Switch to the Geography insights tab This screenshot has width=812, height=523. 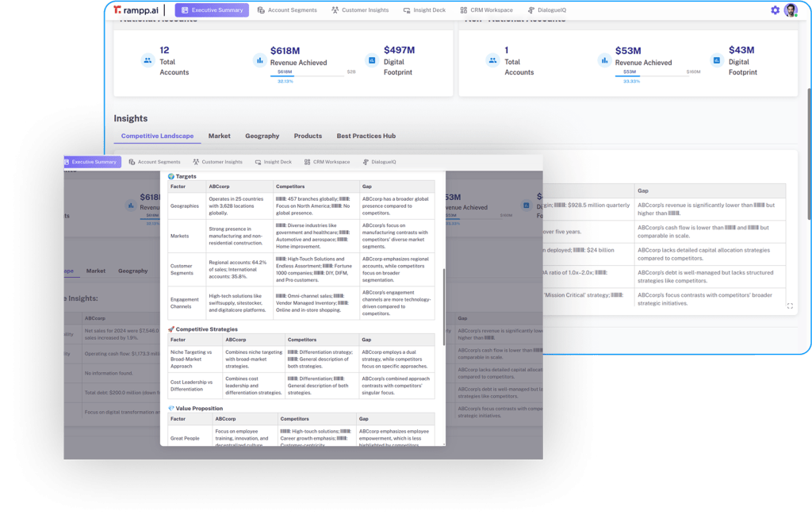point(262,136)
